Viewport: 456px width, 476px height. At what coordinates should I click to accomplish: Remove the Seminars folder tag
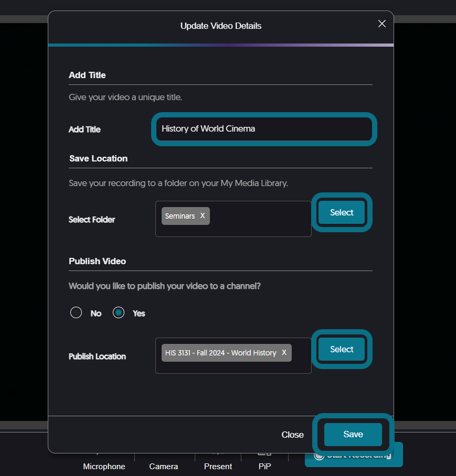click(x=203, y=215)
